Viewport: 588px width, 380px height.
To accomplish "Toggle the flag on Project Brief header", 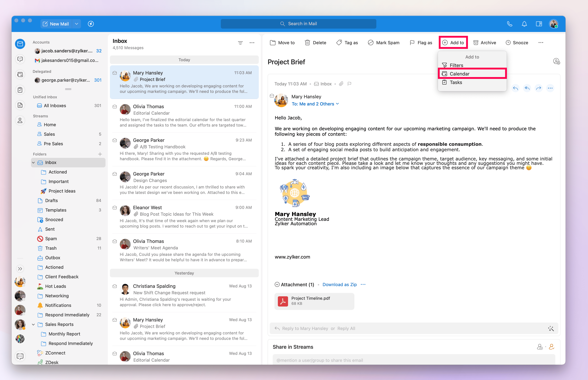I will coord(349,84).
